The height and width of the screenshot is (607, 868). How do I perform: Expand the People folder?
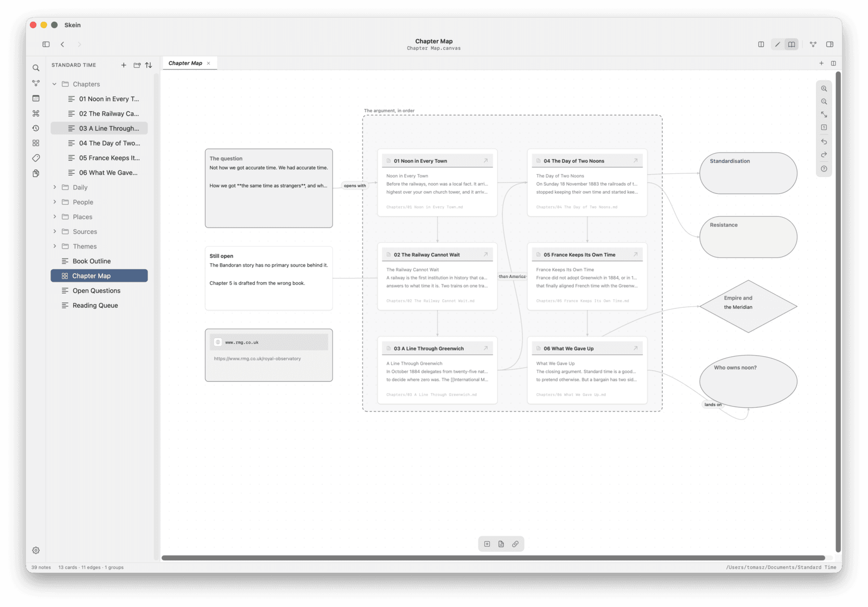point(54,202)
